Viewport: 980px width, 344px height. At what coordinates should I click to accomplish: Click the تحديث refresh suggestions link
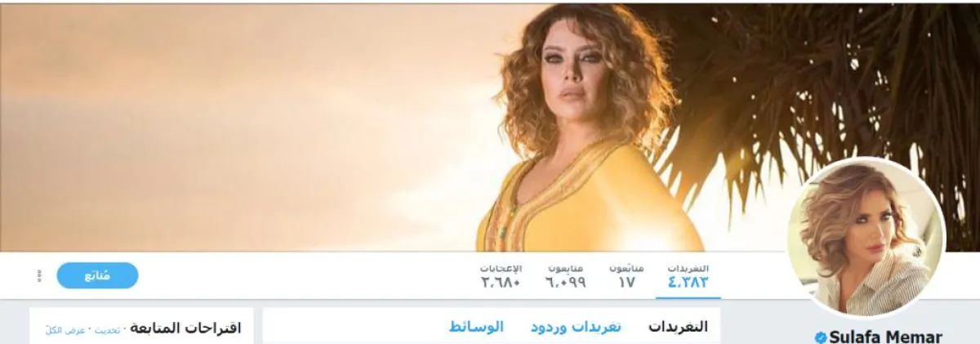coord(106,330)
